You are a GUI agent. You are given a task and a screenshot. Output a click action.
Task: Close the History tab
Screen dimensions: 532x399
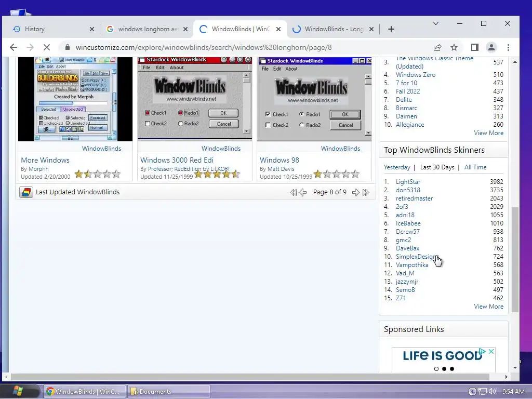pos(92,29)
